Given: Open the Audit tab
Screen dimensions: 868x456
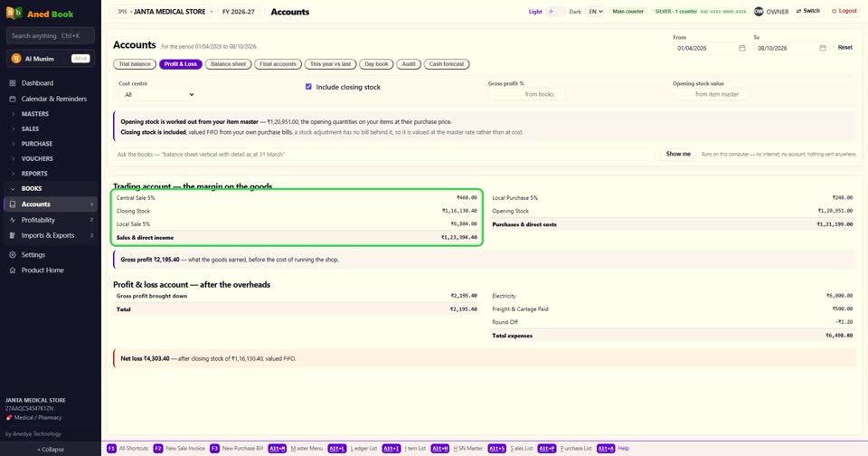Looking at the screenshot, I should (x=409, y=64).
